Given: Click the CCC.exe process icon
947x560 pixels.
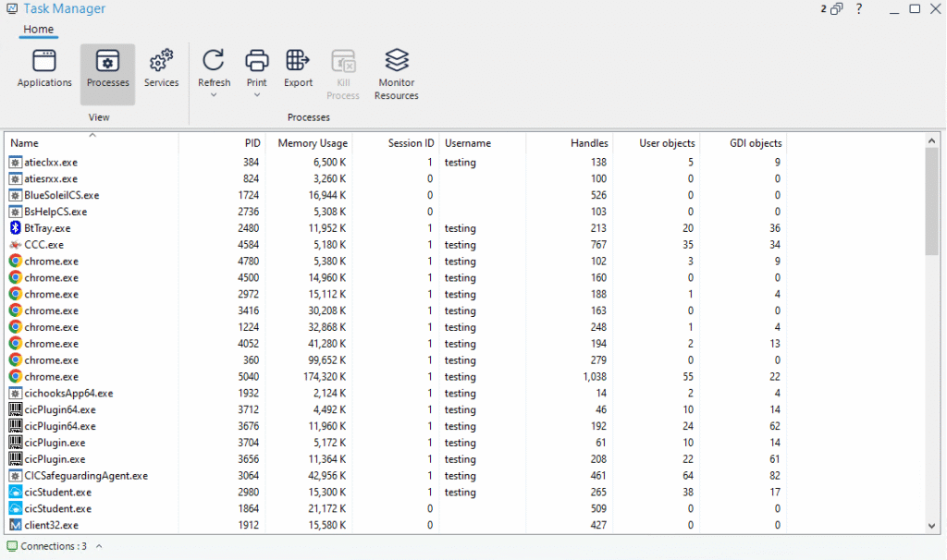Looking at the screenshot, I should pos(15,244).
